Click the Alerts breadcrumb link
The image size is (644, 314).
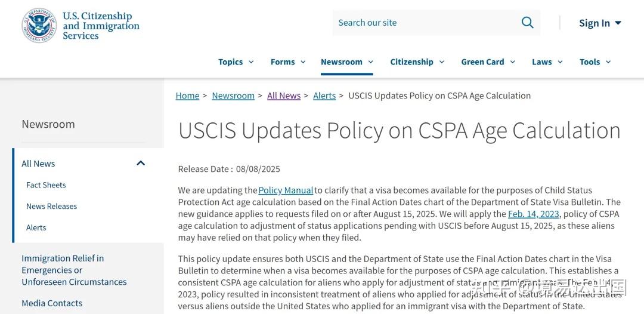[x=324, y=96]
